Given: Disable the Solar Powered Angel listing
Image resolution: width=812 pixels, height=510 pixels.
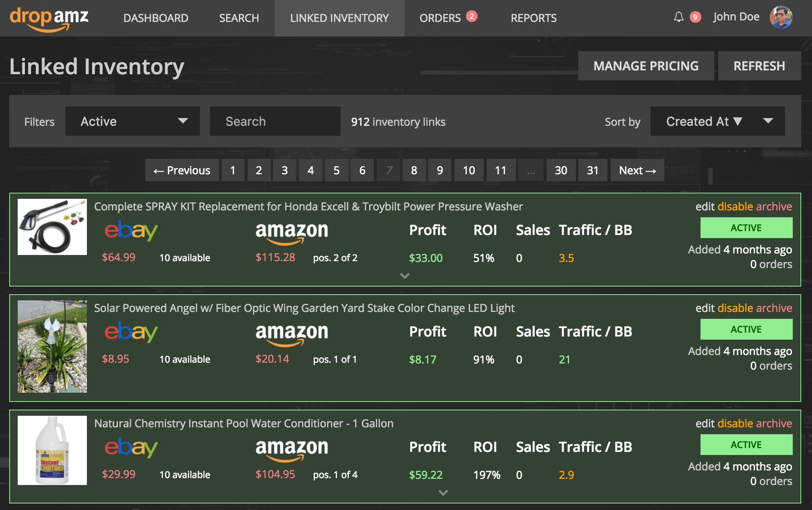Looking at the screenshot, I should (x=735, y=308).
